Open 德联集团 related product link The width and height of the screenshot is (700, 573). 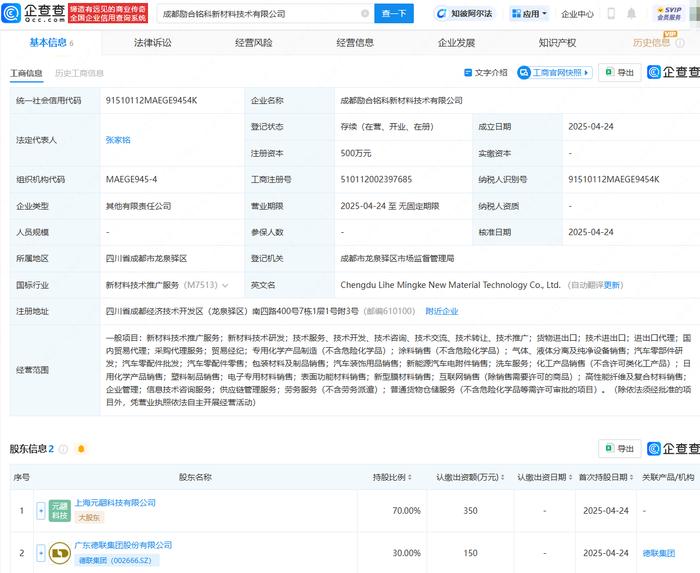(658, 553)
